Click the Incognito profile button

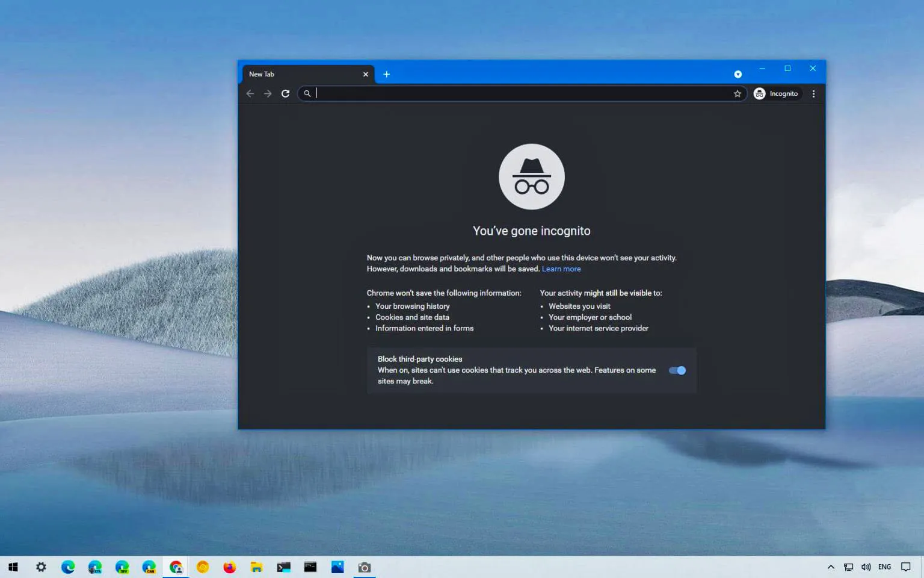777,93
